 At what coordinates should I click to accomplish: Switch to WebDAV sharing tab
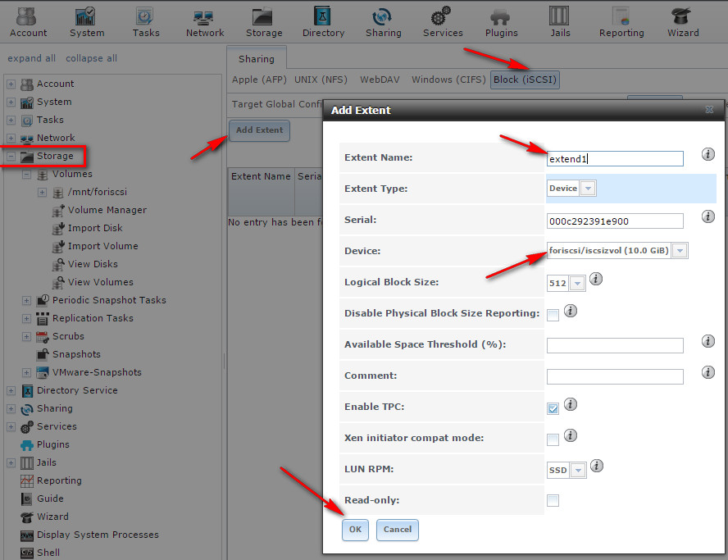(x=380, y=80)
